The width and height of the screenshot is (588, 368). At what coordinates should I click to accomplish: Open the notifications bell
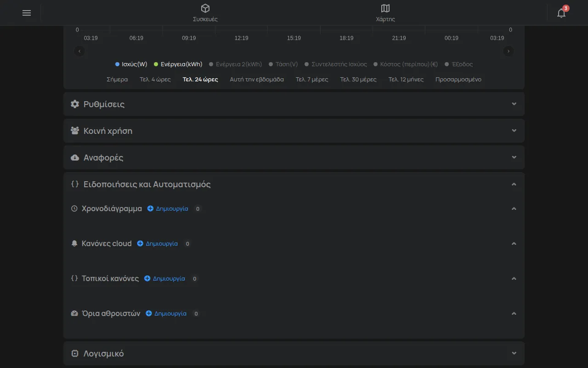tap(561, 13)
